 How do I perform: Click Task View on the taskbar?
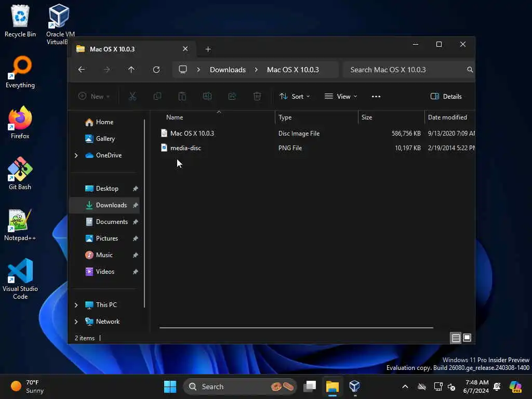click(x=310, y=387)
